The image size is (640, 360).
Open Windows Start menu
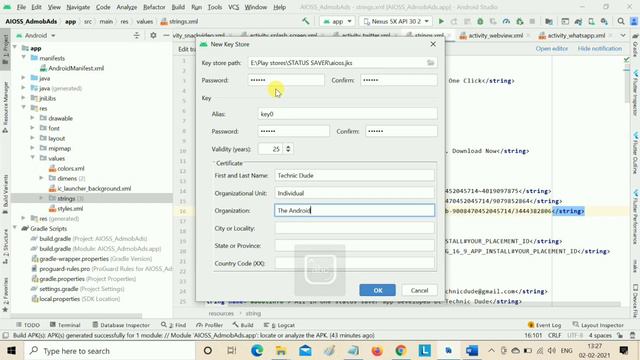(x=11, y=351)
